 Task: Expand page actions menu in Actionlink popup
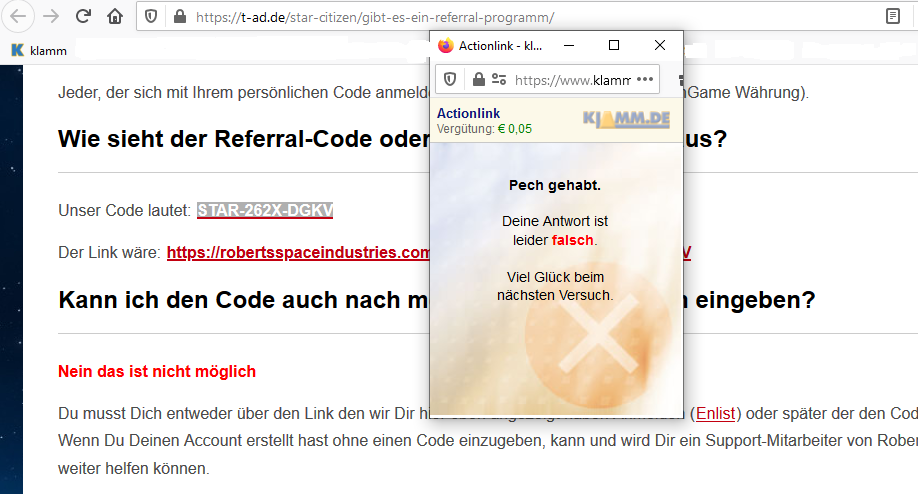(645, 80)
